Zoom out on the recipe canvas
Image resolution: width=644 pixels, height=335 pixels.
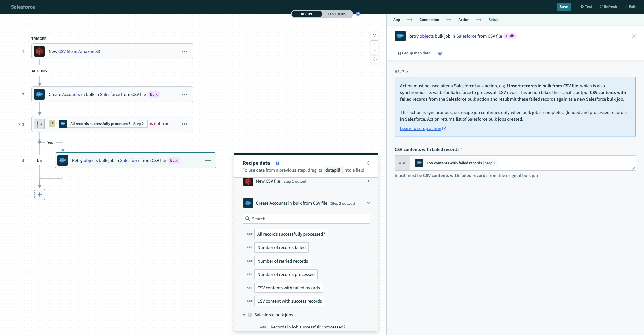pyautogui.click(x=375, y=51)
